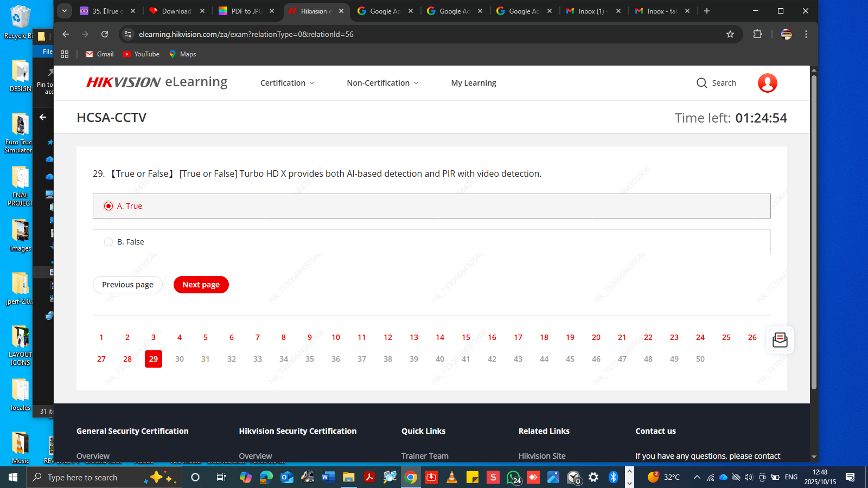This screenshot has width=868, height=488.
Task: Click the page vertical scrollbar
Action: 814,232
